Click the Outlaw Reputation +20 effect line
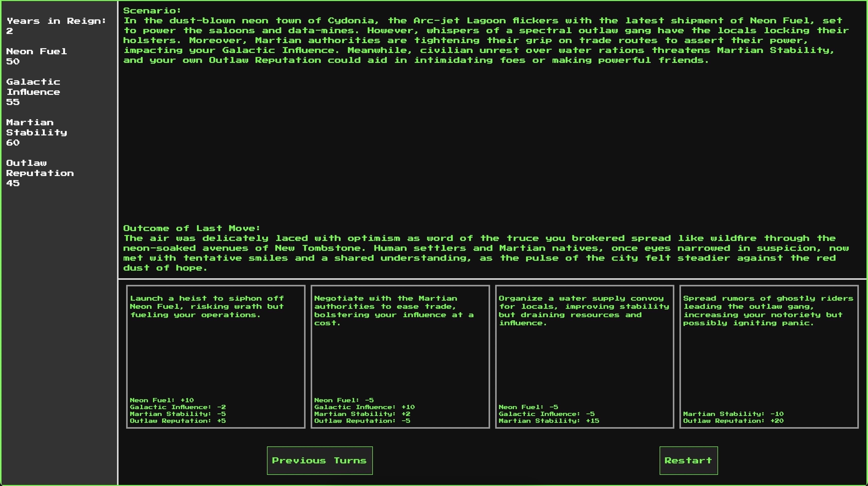Image resolution: width=868 pixels, height=486 pixels. 733,421
